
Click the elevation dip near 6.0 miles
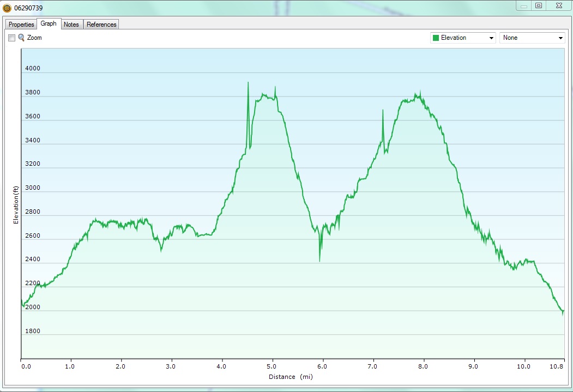(x=319, y=260)
